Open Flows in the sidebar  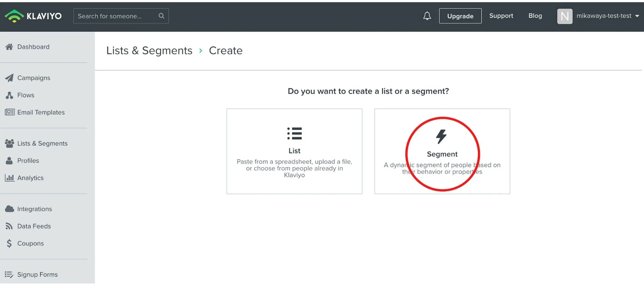click(x=26, y=95)
